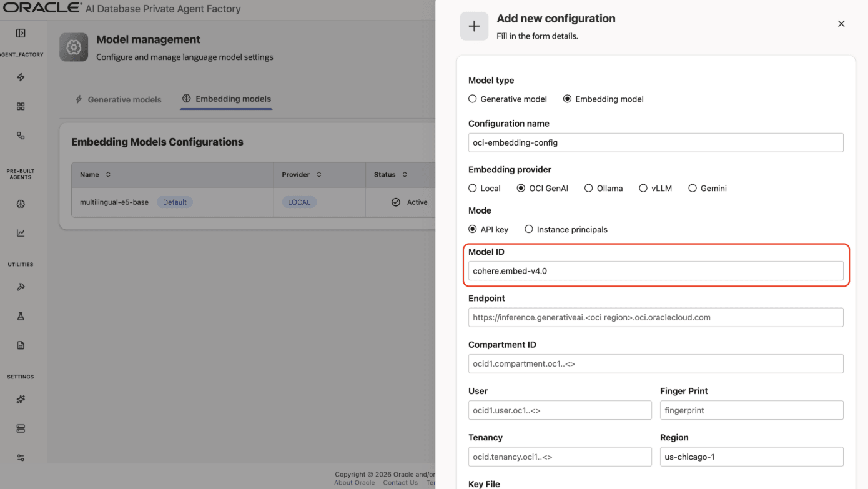Screen dimensions: 868x489
Task: Click the Model management page title
Action: [149, 39]
